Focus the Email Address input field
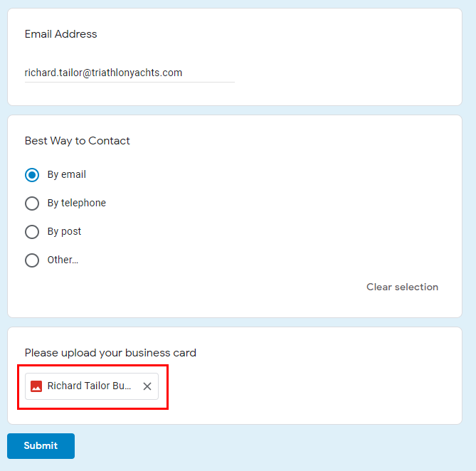The width and height of the screenshot is (476, 471). (129, 73)
